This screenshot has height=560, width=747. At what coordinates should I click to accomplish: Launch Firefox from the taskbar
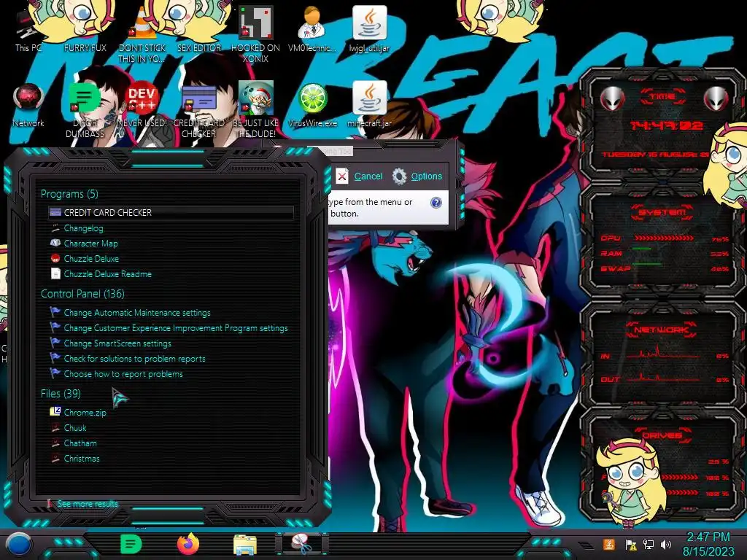pos(188,544)
